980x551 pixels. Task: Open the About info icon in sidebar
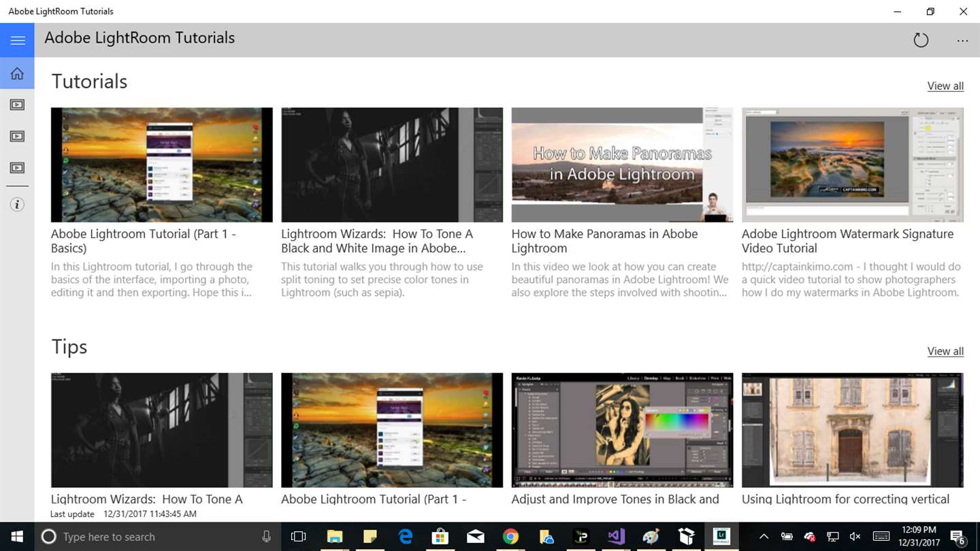[17, 204]
